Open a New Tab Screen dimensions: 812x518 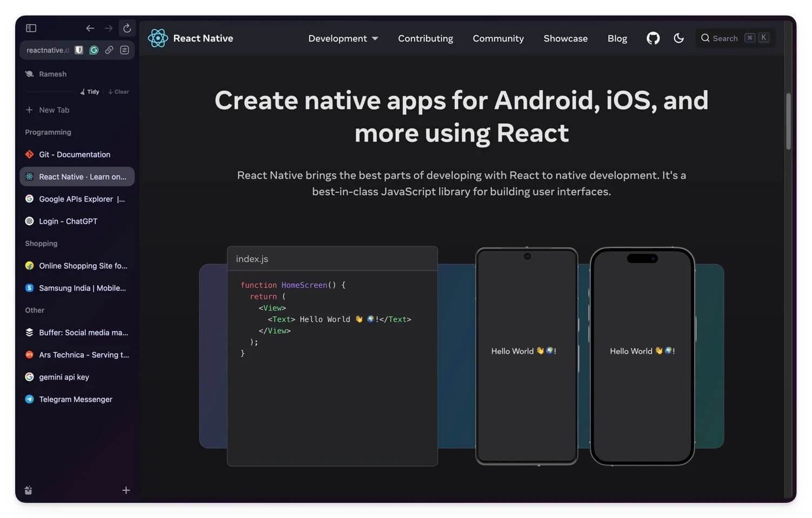[x=77, y=110]
